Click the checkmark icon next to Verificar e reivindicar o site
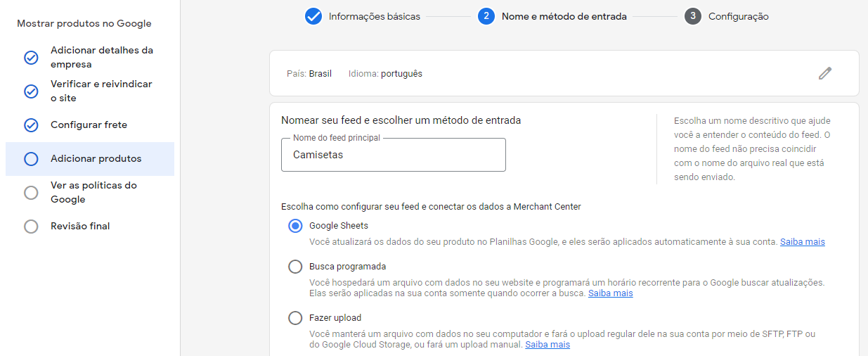Viewport: 868px width, 356px height. click(x=31, y=91)
